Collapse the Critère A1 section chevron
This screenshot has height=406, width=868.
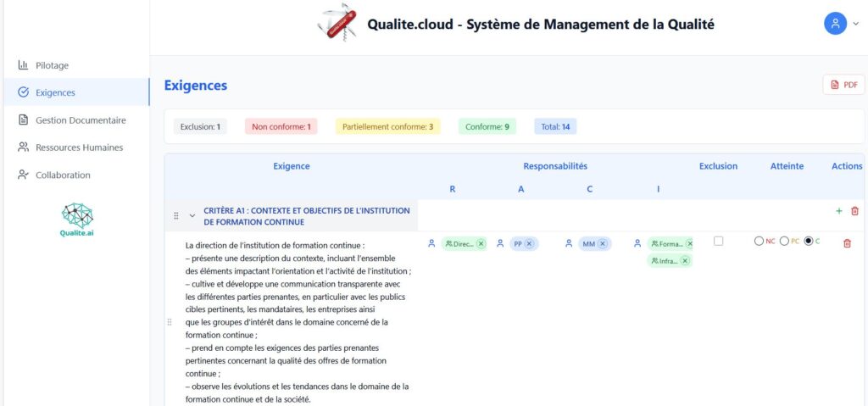click(x=192, y=216)
